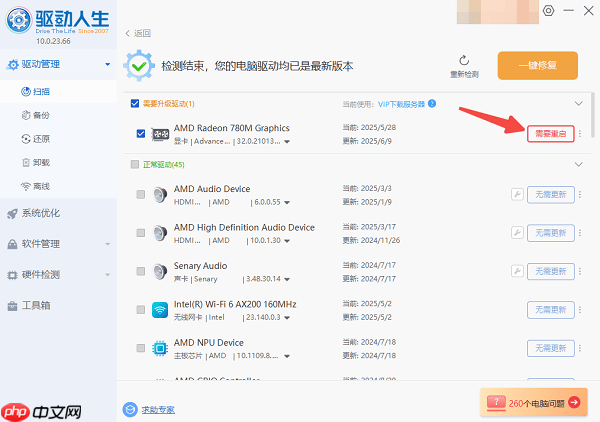Viewport: 600px width, 422px height.
Task: Open more options for AMD High Definition Audio
Action: click(580, 233)
